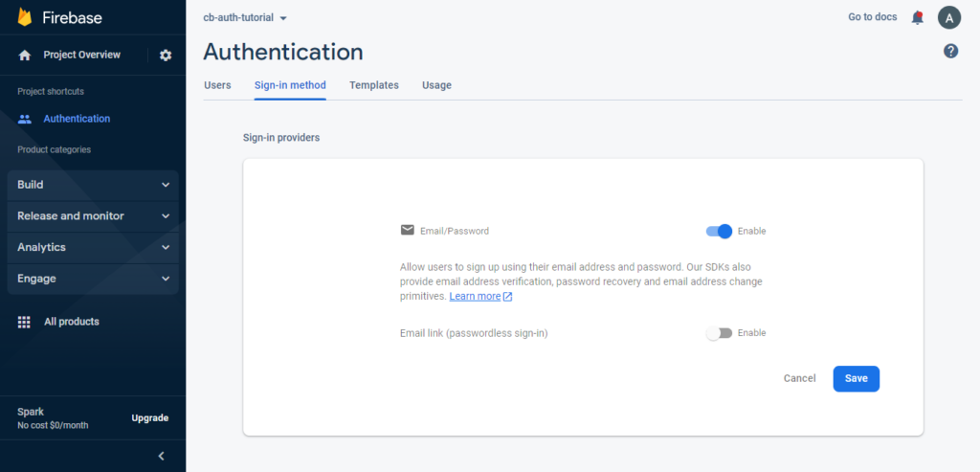Open All products in the sidebar

click(x=71, y=322)
